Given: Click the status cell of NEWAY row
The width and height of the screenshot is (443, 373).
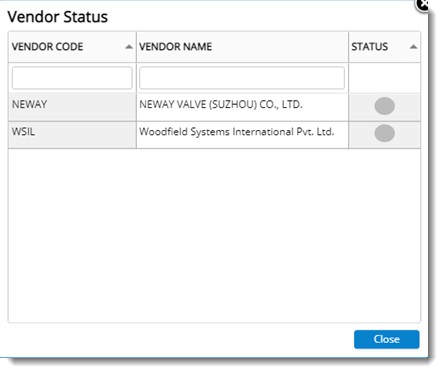Looking at the screenshot, I should [x=384, y=107].
